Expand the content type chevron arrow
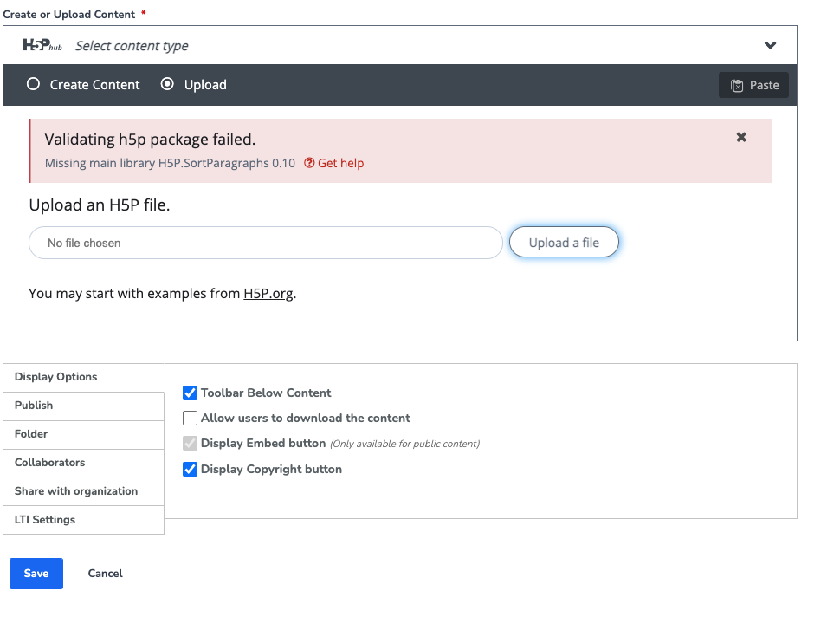This screenshot has height=617, width=840. pos(771,45)
